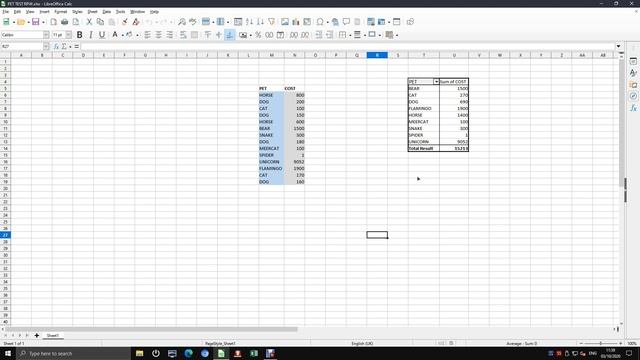
Task: Click the Insert Chart icon
Action: click(x=296, y=22)
